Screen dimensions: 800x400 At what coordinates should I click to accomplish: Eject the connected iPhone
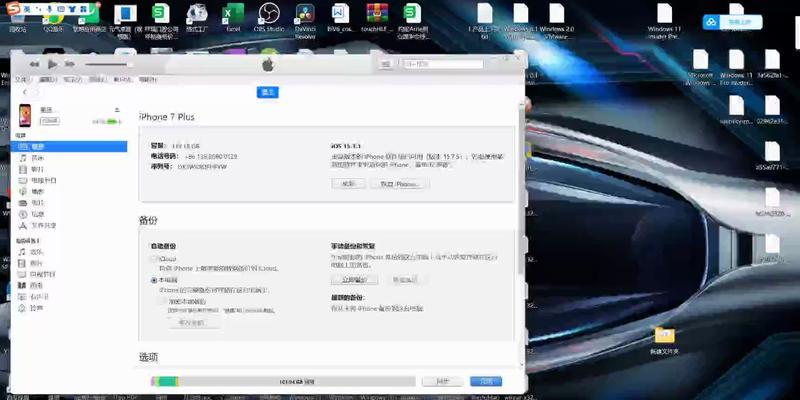pos(117,110)
